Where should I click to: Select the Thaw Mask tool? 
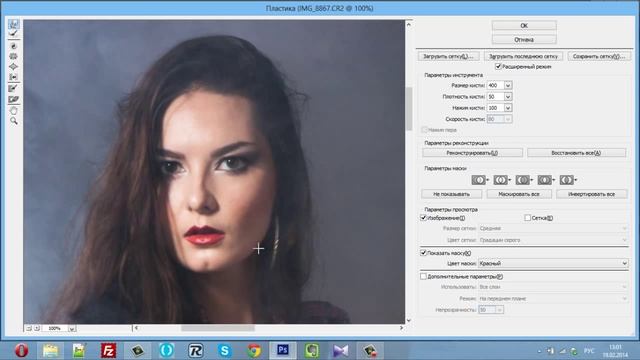[x=13, y=99]
